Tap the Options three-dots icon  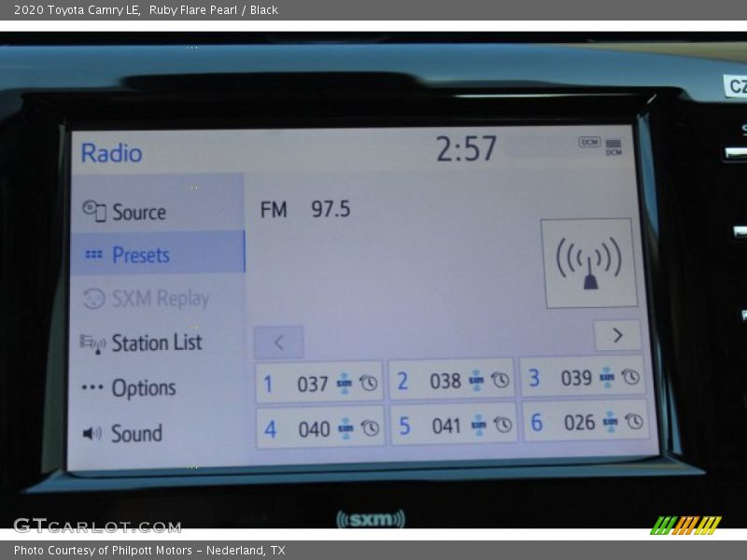point(92,387)
